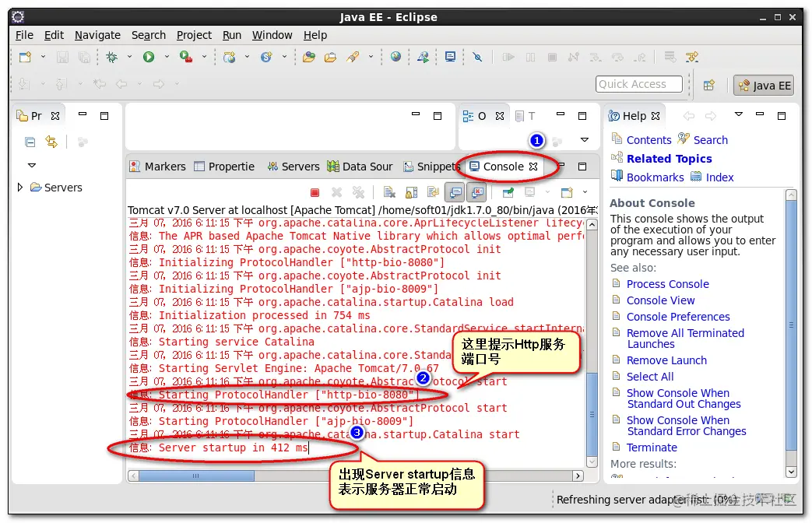Viewport: 812px width, 523px height.
Task: Open the Remove Launch help link
Action: pos(666,360)
